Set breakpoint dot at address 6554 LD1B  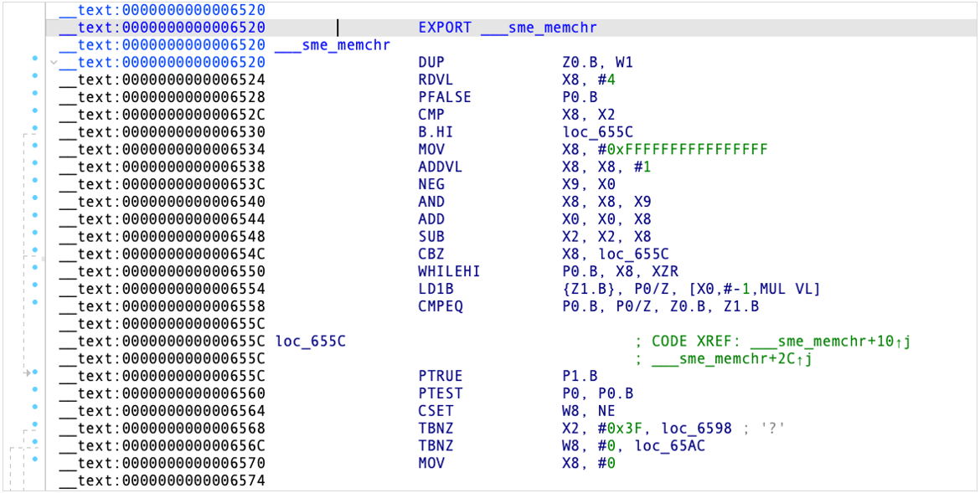click(x=35, y=285)
